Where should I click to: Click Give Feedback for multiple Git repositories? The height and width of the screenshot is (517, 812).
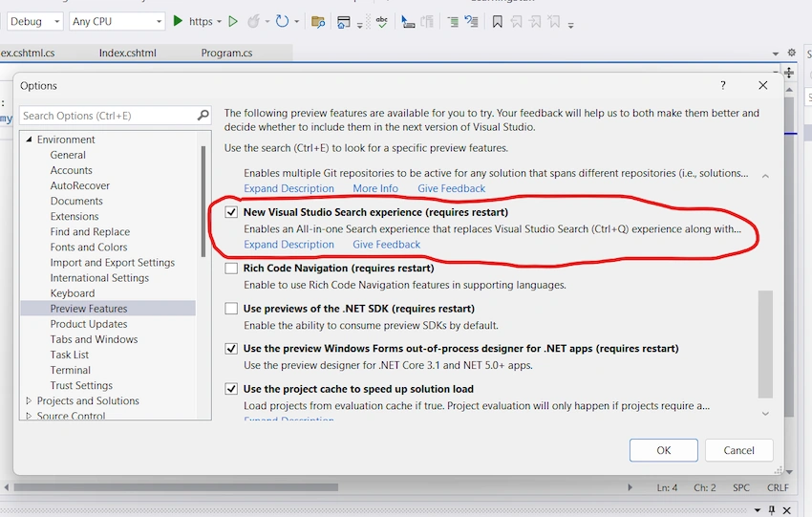[452, 188]
